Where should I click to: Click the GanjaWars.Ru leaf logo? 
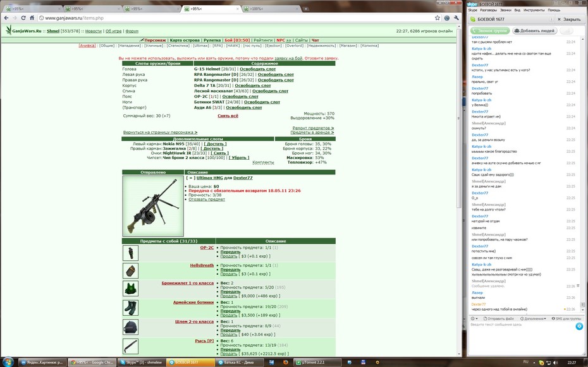tap(8, 30)
